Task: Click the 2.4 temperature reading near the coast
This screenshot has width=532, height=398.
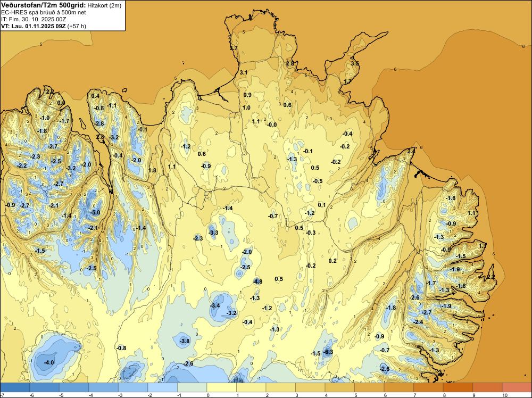Action: (411, 151)
